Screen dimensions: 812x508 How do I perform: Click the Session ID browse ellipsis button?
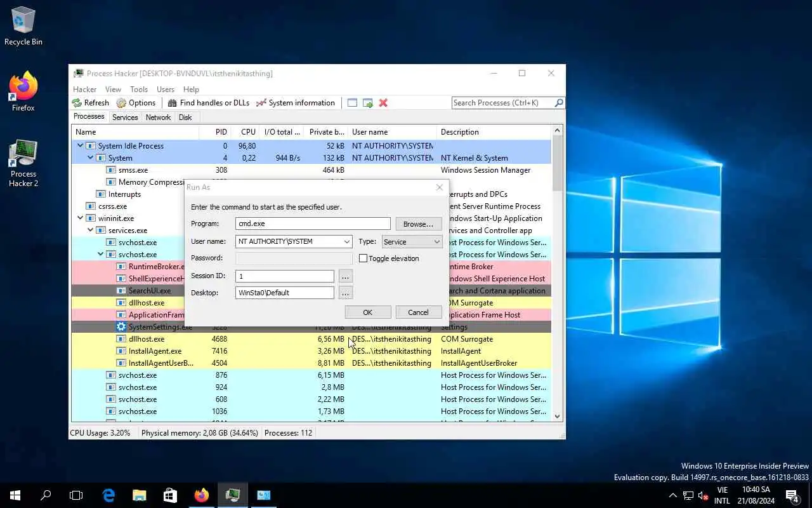[x=345, y=276]
